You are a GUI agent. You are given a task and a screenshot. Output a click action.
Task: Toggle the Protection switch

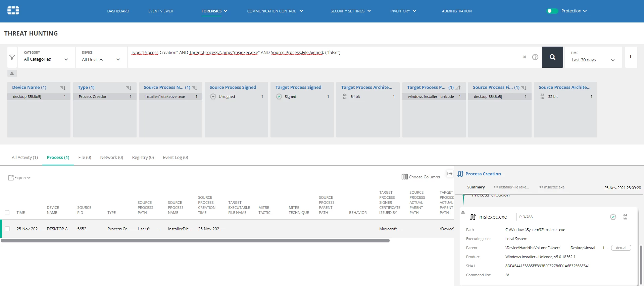(x=552, y=11)
